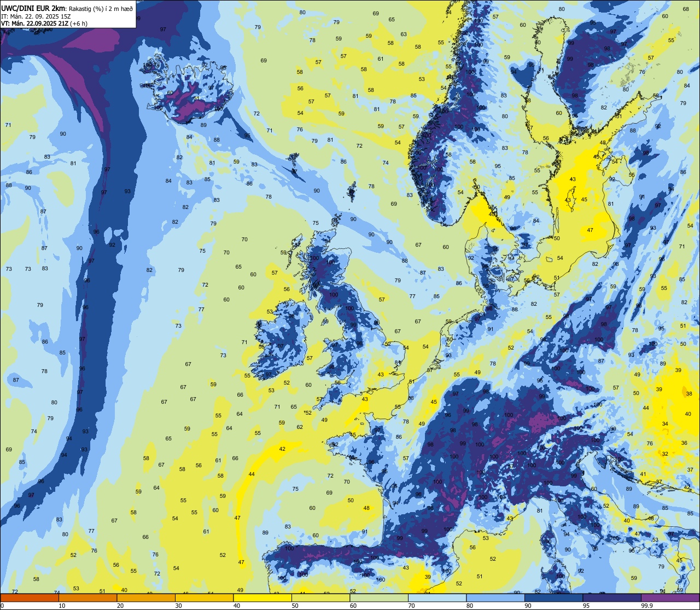700x610 pixels.
Task: Click the 0–10 dark orange legend swatch
Action: (30, 597)
